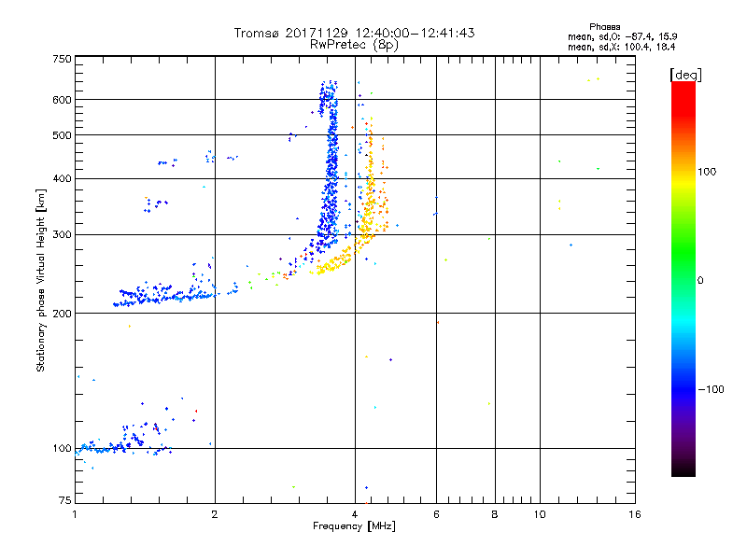Image resolution: width=747 pixels, height=560 pixels.
Task: Click the x-axis tick label "16"
Action: click(635, 514)
